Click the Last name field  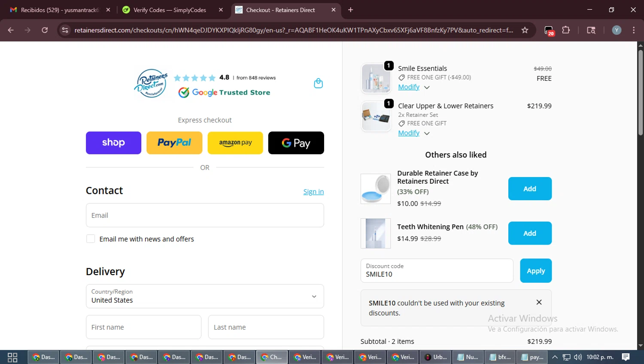(266, 327)
